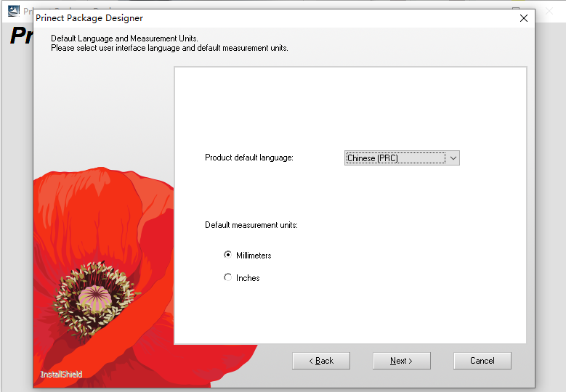Click the large bold Pr background heading
This screenshot has height=392, width=566.
[20, 36]
